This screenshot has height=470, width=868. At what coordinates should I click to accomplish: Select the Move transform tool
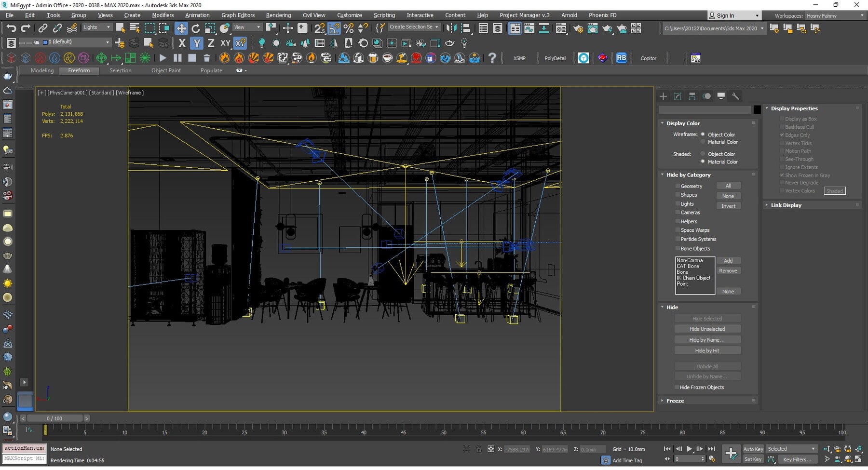click(x=181, y=28)
